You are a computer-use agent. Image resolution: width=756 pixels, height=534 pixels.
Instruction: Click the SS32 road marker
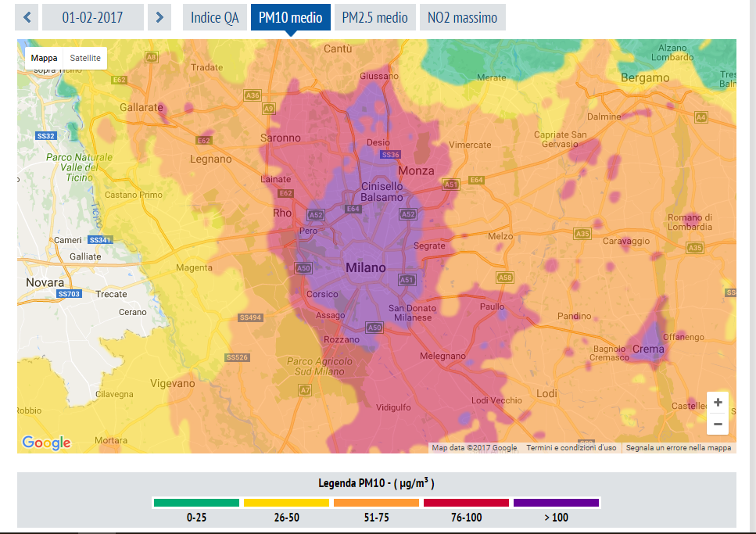click(46, 136)
